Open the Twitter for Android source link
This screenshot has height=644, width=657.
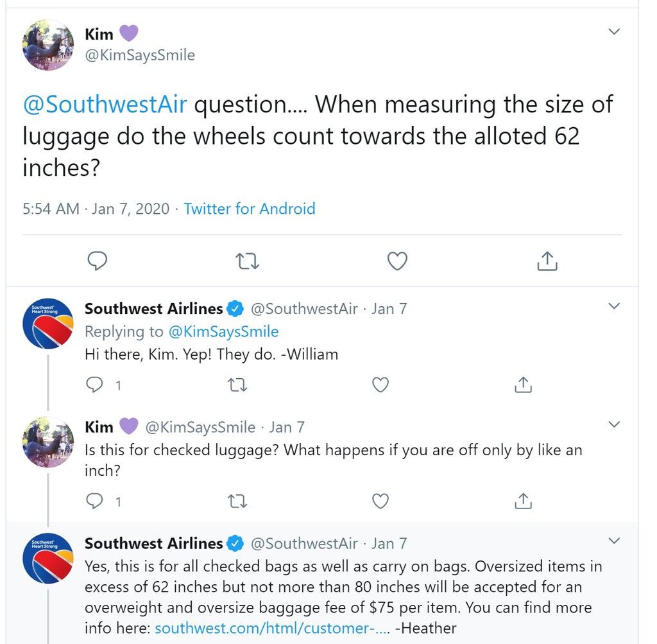pyautogui.click(x=250, y=209)
